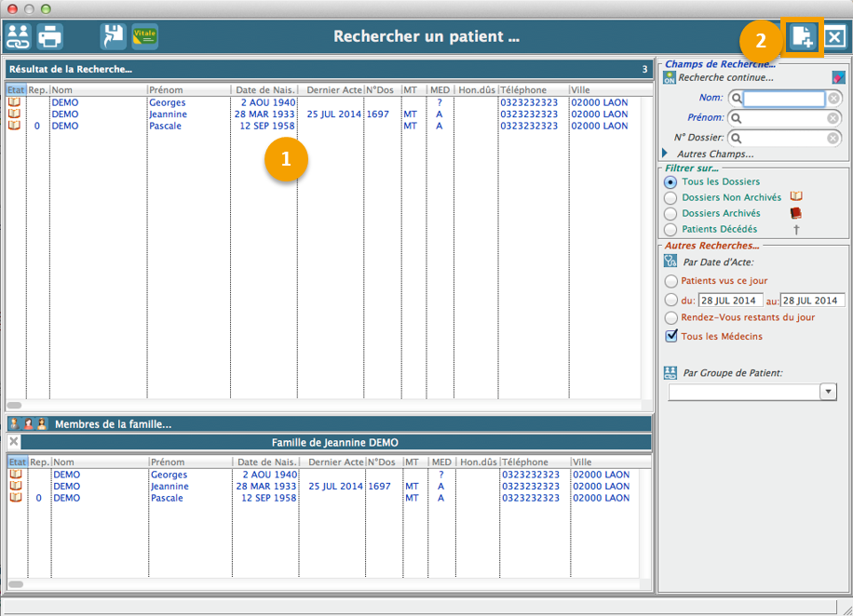The width and height of the screenshot is (853, 616).
Task: Click Pascale in the family members list
Action: [x=169, y=498]
